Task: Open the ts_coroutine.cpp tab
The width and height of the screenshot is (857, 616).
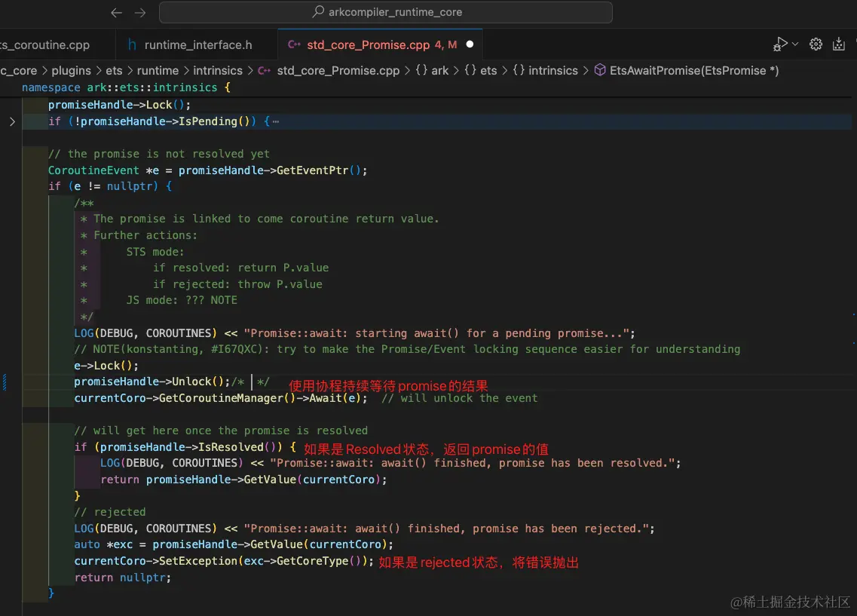Action: click(45, 44)
